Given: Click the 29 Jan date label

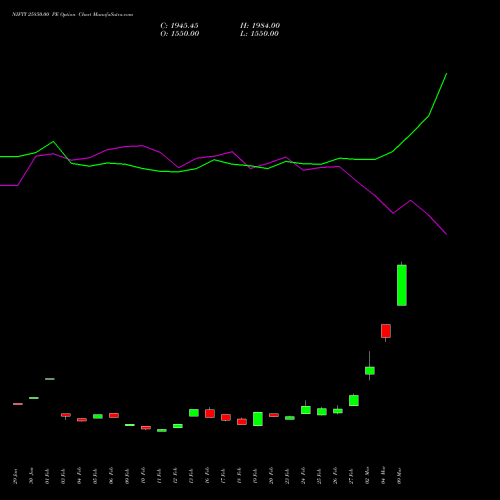Looking at the screenshot, I should click(15, 476).
